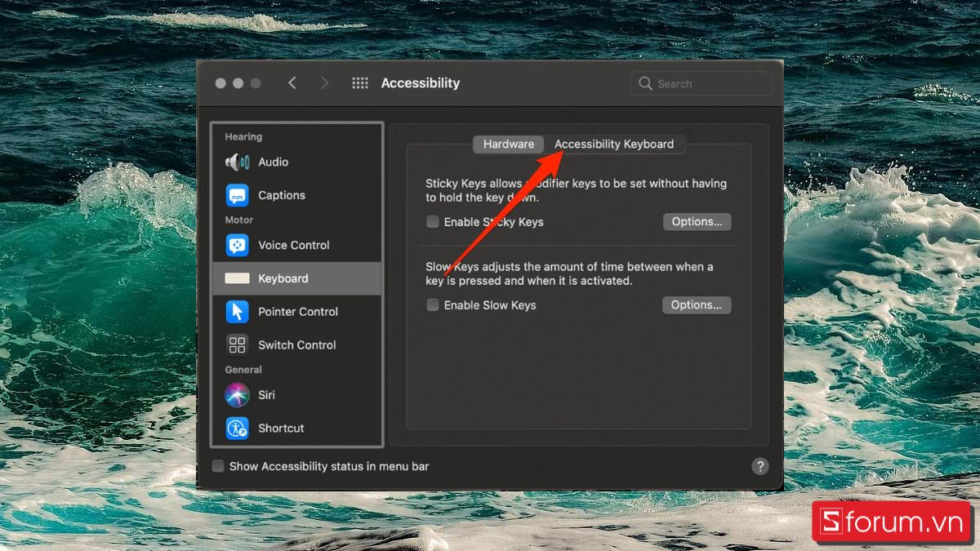The width and height of the screenshot is (980, 551).
Task: Check Show Accessibility status in menu bar
Action: pos(218,465)
